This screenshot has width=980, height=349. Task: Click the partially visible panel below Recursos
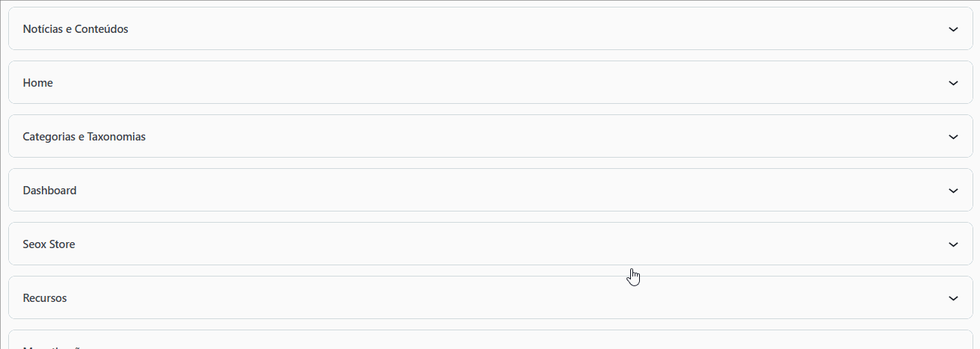tap(490, 341)
